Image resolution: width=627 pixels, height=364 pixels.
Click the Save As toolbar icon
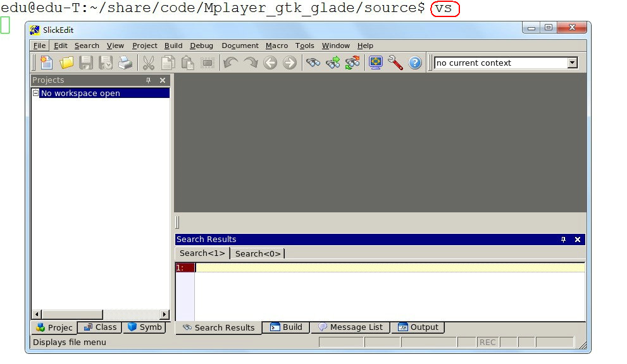click(x=106, y=63)
